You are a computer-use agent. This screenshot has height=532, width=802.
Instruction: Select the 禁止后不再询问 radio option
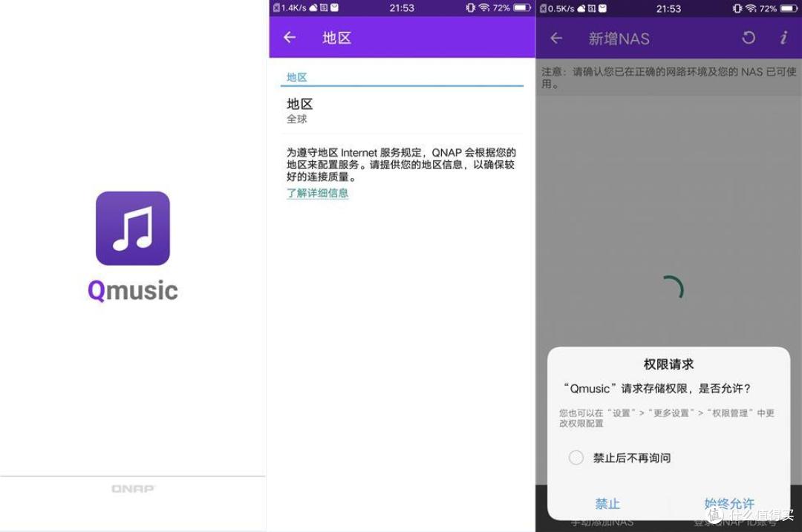pyautogui.click(x=576, y=457)
